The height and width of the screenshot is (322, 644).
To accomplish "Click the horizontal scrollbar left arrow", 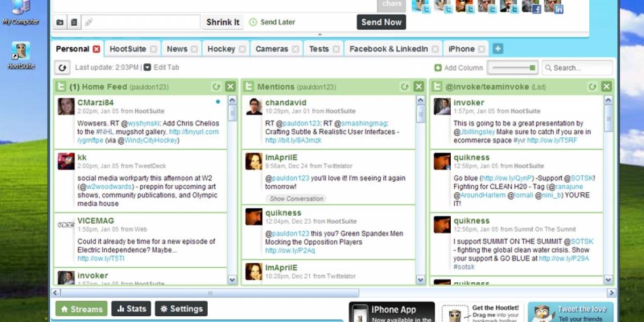I will (55, 293).
